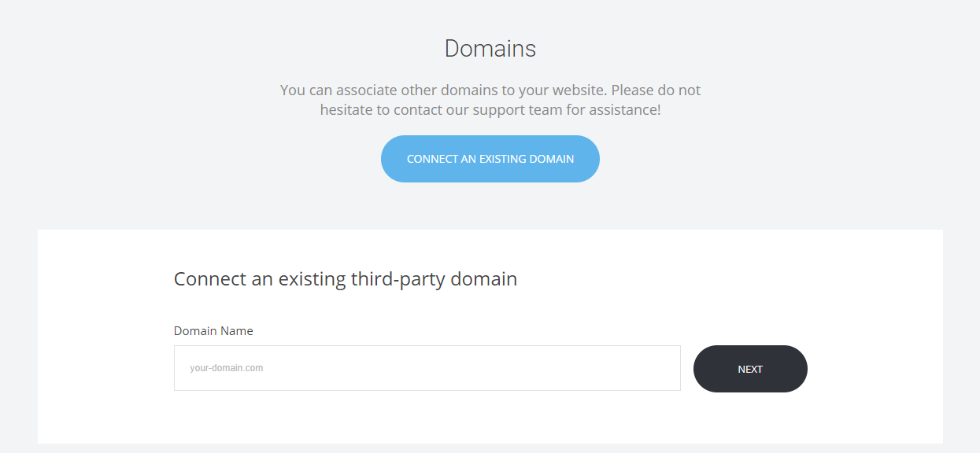Click the sentence about associating other domains

tap(490, 90)
